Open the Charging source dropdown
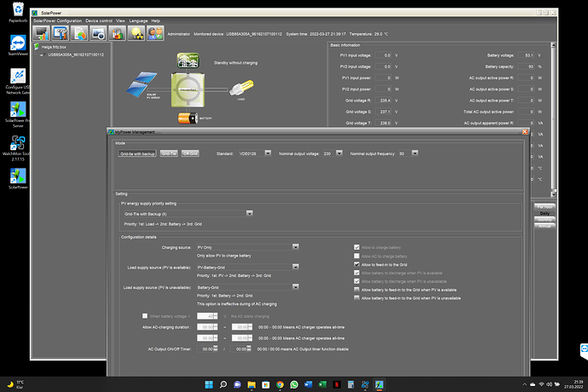 click(x=296, y=247)
